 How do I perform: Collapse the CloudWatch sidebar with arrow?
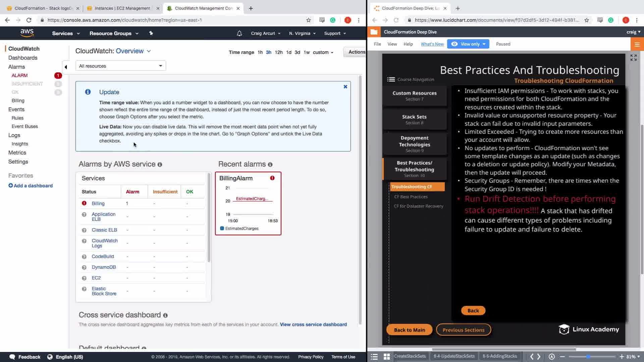tap(66, 67)
